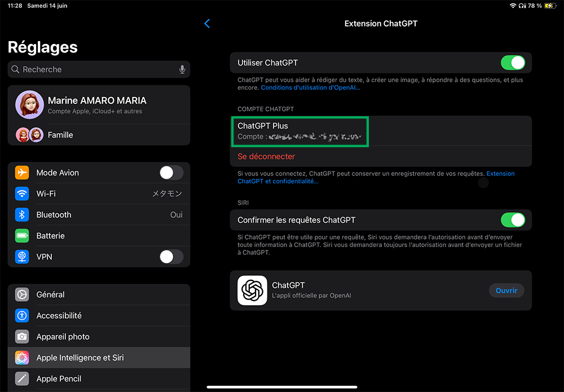564x392 pixels.
Task: Tap the back chevron arrow
Action: click(x=207, y=24)
